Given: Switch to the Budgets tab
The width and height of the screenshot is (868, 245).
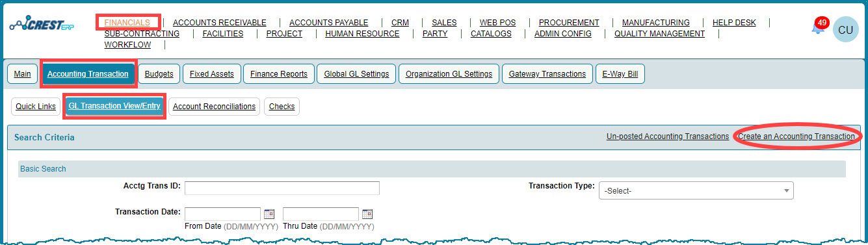Looking at the screenshot, I should (x=159, y=74).
